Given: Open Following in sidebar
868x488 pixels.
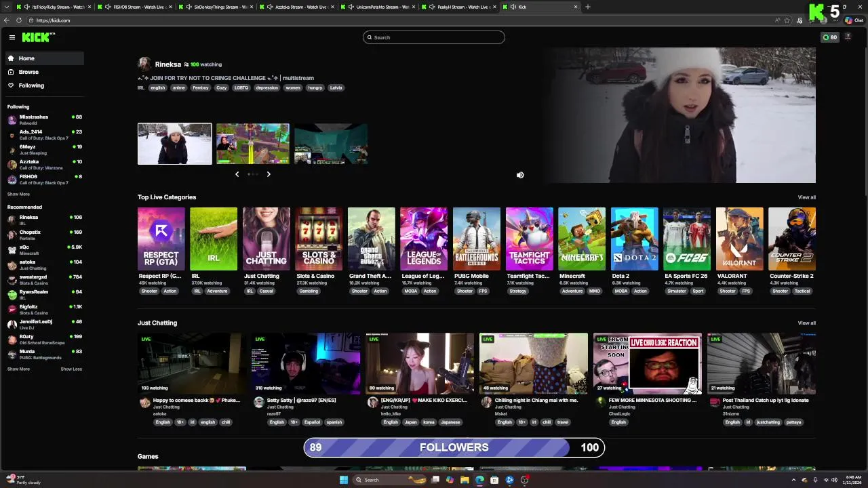Looking at the screenshot, I should [x=45, y=85].
